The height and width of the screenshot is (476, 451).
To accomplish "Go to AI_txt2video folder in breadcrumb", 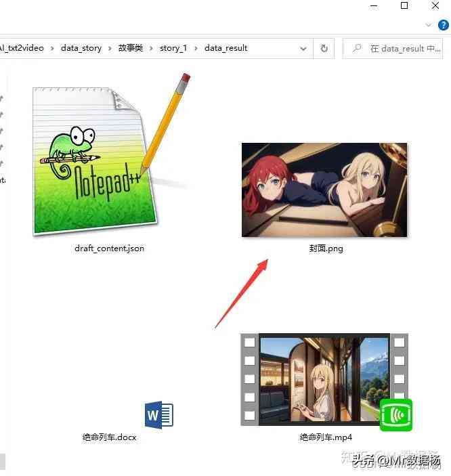I will coord(22,48).
